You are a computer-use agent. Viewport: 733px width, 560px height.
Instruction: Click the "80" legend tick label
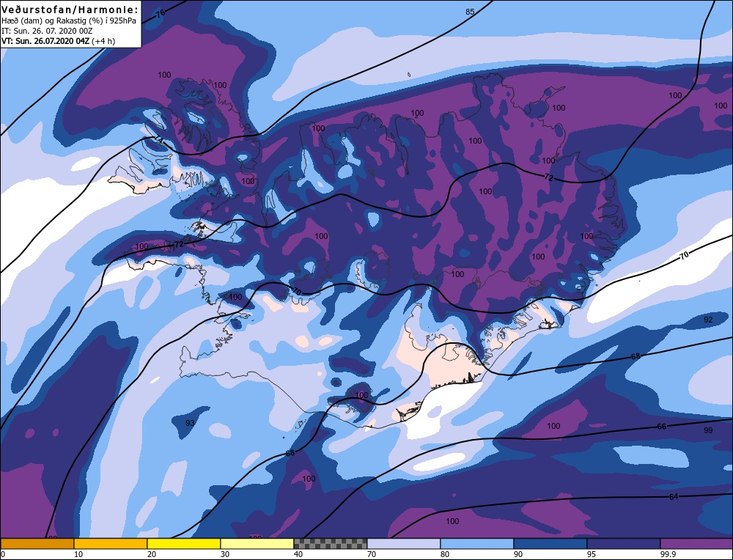click(445, 554)
